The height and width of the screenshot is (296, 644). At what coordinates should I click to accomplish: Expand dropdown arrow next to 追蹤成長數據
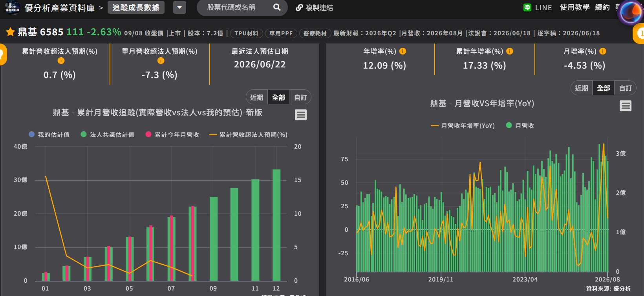coord(179,7)
